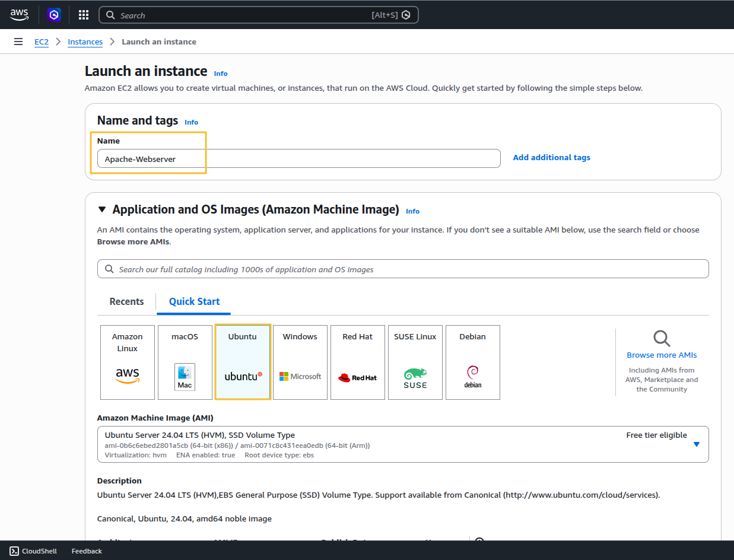
Task: Click Add additional tags
Action: click(x=551, y=157)
